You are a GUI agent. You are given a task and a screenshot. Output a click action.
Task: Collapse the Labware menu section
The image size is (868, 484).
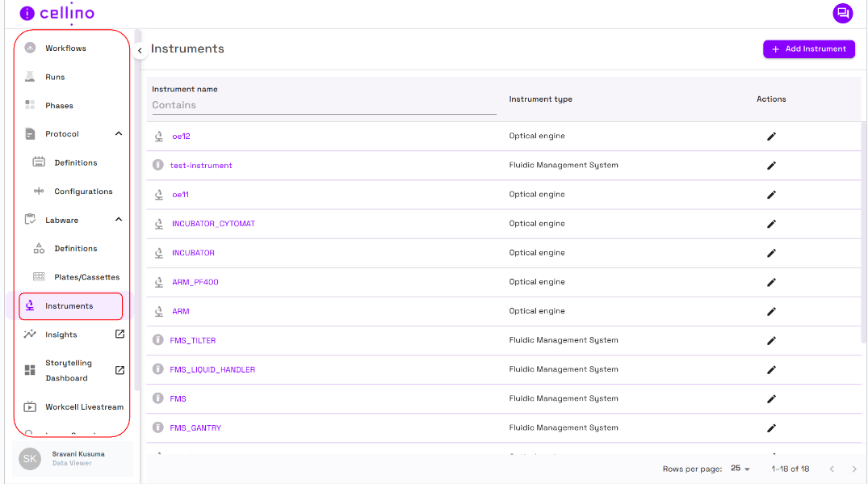coord(119,220)
